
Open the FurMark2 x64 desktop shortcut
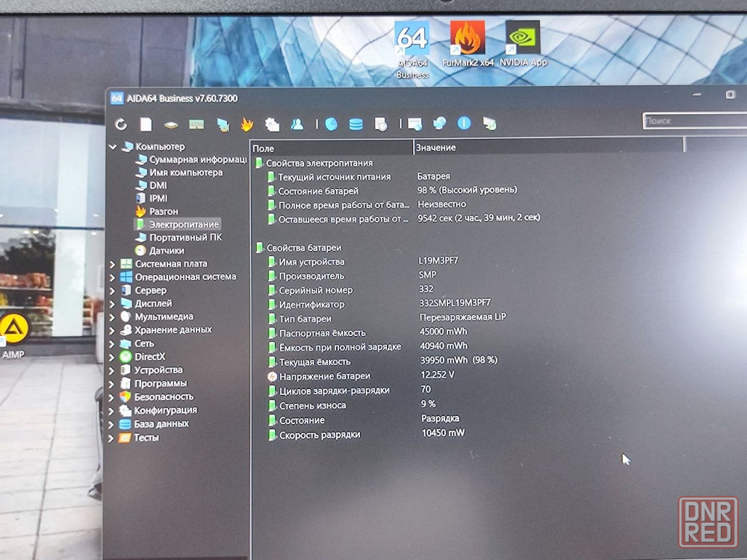pos(468,44)
